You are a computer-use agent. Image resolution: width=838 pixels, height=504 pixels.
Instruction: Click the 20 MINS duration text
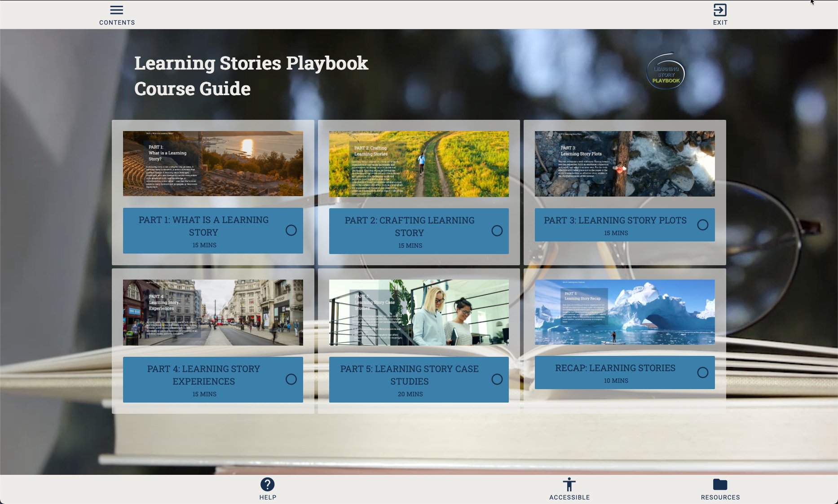click(x=410, y=394)
